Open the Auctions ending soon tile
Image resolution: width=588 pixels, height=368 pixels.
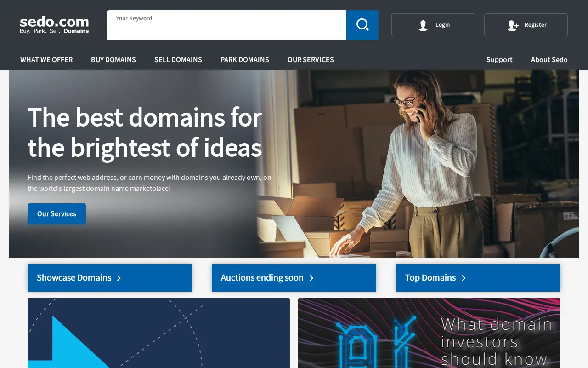[x=294, y=278]
